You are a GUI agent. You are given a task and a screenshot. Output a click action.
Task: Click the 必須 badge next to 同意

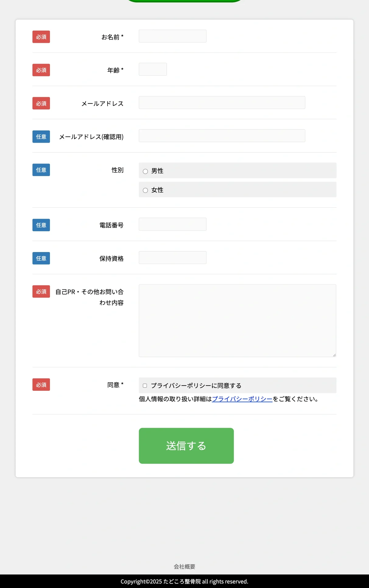pos(41,385)
